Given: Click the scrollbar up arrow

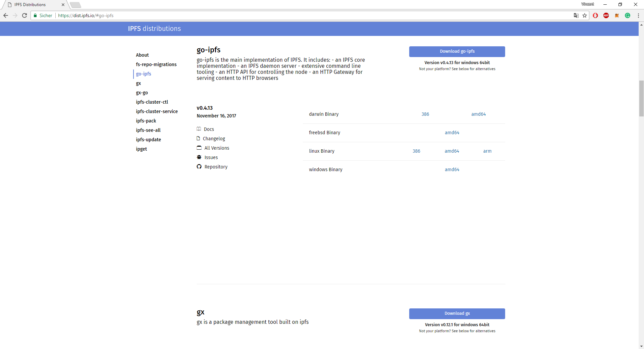Looking at the screenshot, I should pyautogui.click(x=641, y=25).
